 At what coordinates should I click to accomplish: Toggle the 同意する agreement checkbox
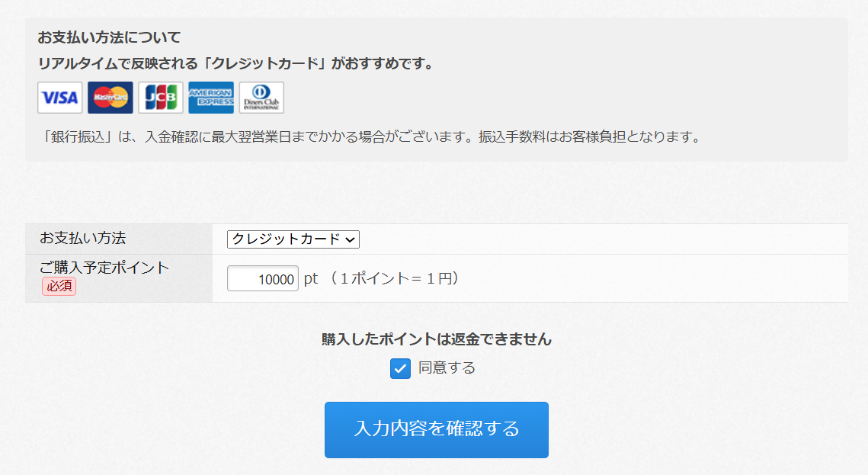(400, 368)
